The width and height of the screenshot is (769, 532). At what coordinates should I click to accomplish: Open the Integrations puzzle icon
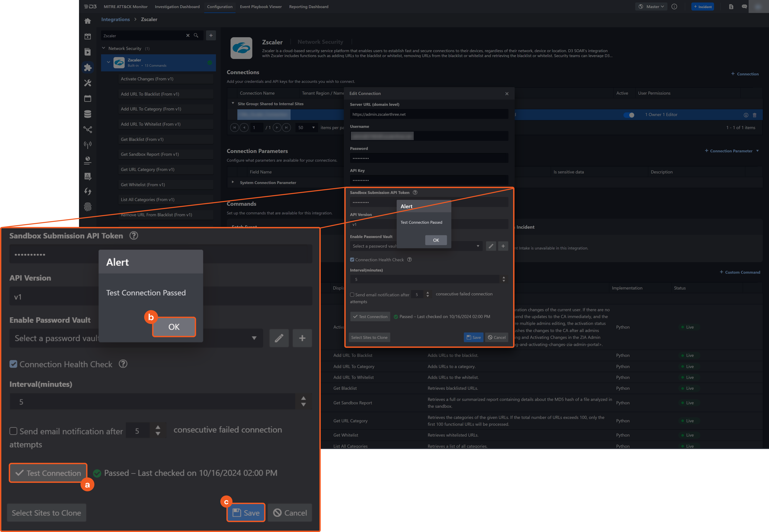coord(88,68)
